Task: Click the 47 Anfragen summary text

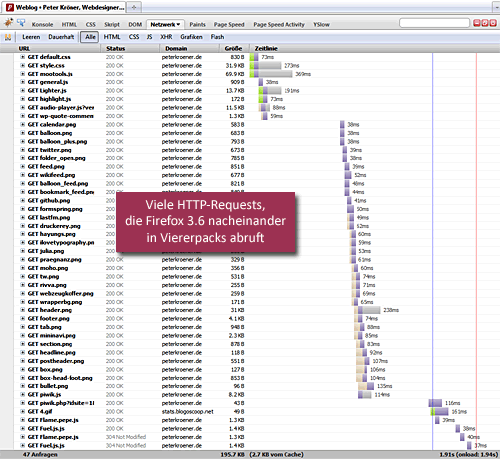Action: point(40,455)
